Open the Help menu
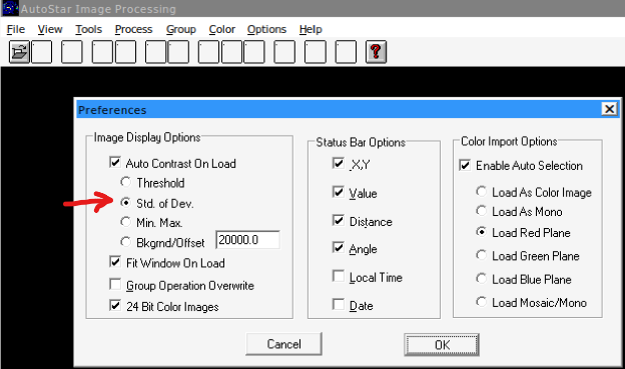 coord(311,29)
